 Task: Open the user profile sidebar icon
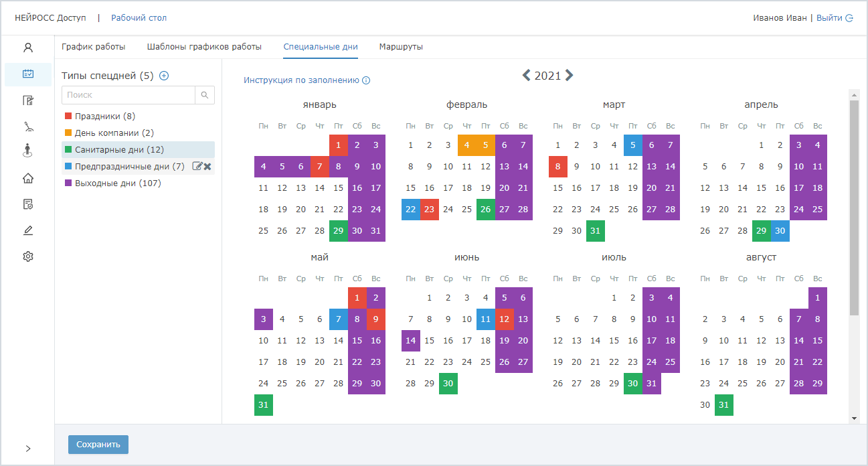coord(27,48)
